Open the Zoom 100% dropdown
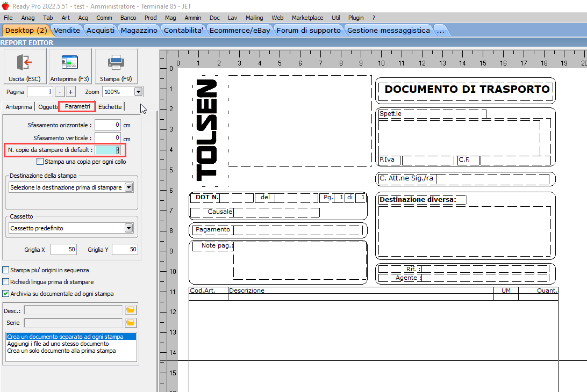 coord(139,92)
